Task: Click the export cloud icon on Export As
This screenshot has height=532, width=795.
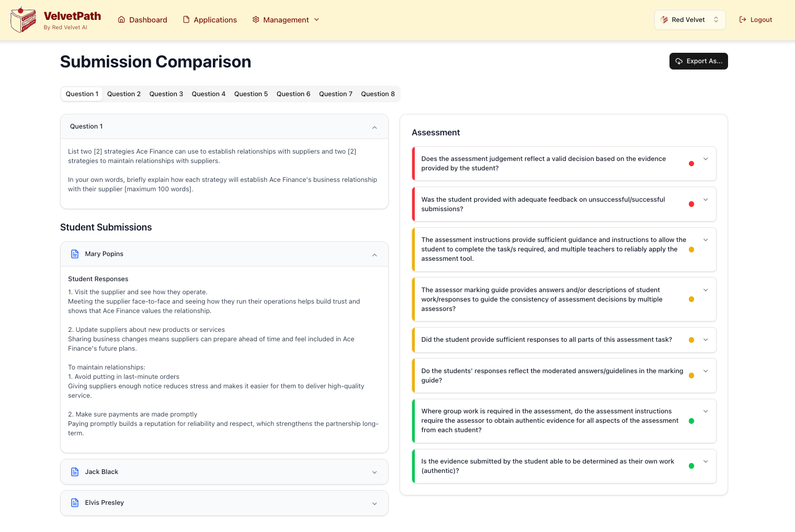Action: click(x=678, y=61)
